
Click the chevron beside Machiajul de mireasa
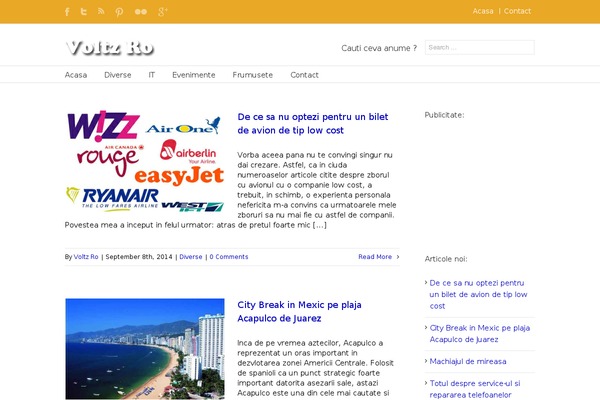click(426, 361)
